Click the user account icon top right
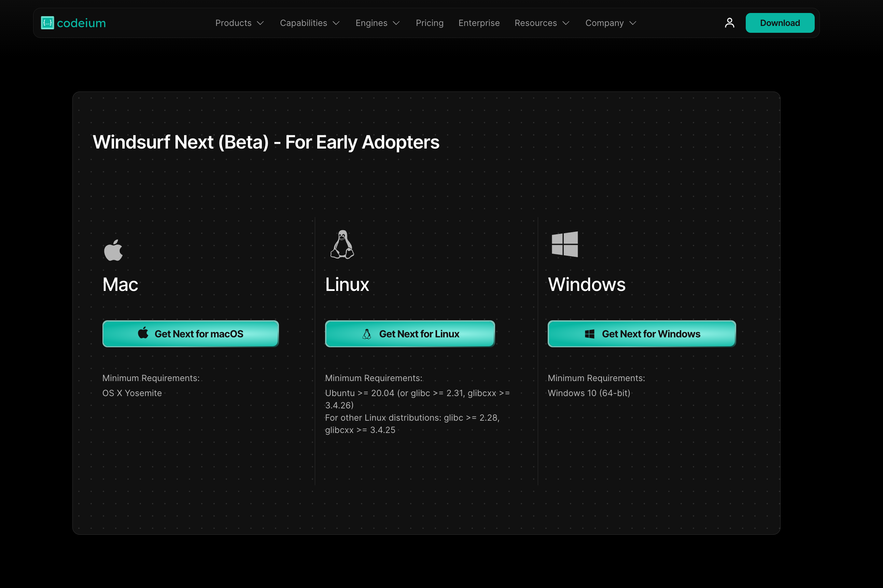The image size is (883, 588). (x=729, y=22)
